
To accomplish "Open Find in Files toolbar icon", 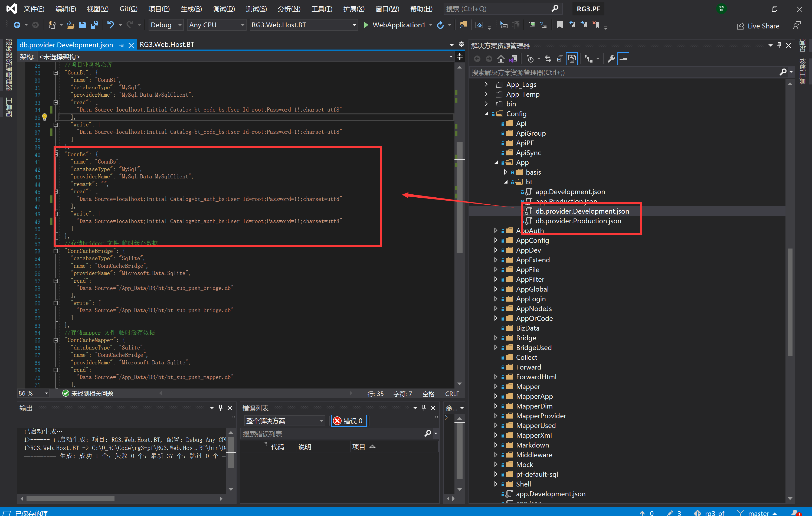I will click(x=463, y=25).
